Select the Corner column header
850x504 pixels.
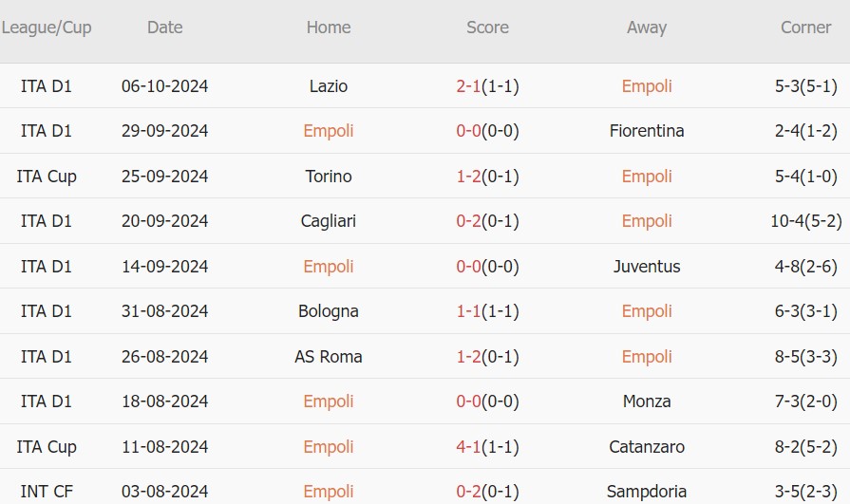805,28
